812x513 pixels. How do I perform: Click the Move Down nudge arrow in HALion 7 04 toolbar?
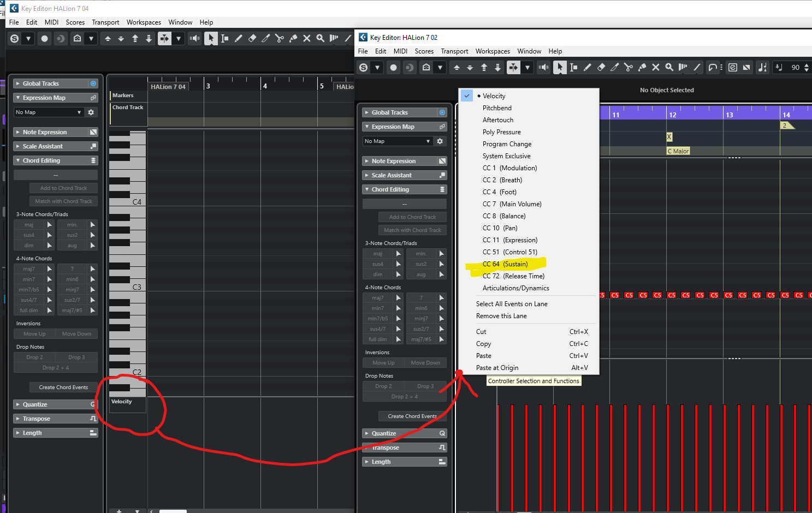coord(121,38)
